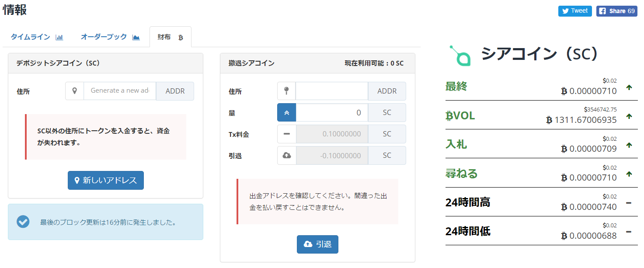
Task: Open the タイムライン tab
Action: [x=37, y=37]
